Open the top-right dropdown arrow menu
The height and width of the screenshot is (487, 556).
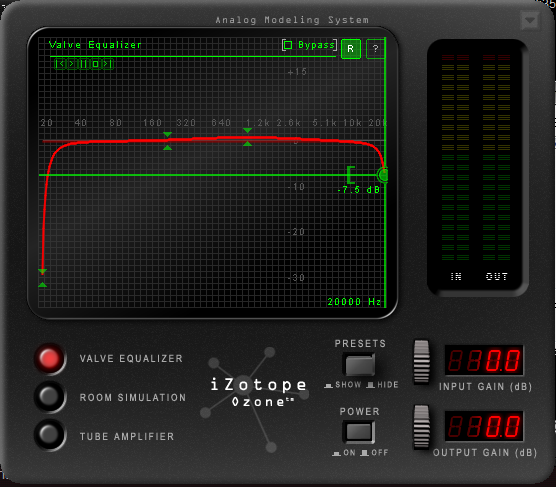pos(530,21)
